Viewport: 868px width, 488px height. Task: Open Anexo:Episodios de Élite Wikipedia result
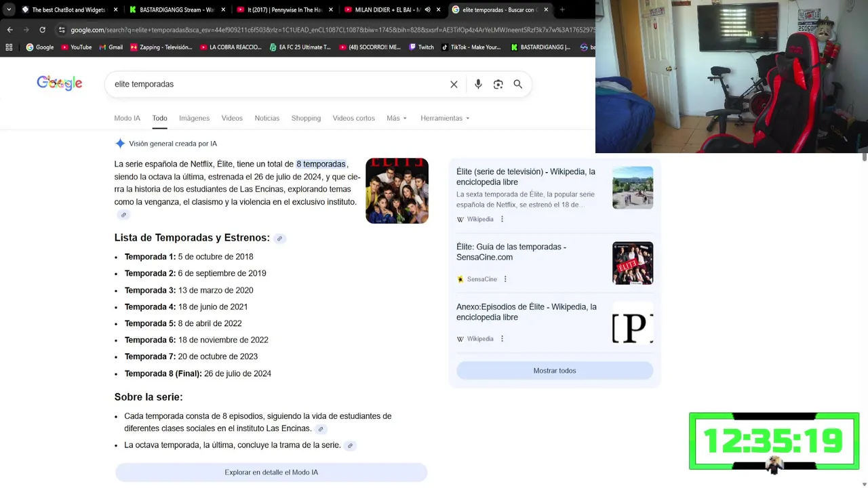pos(526,312)
